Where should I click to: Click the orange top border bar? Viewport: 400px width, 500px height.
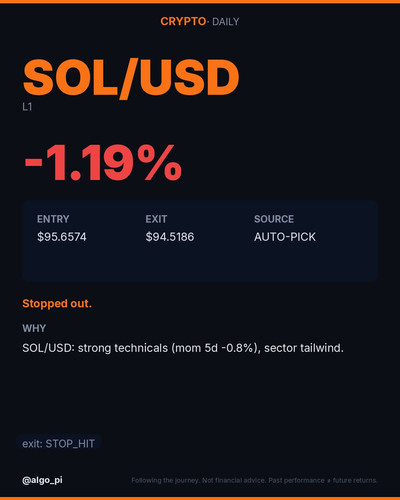click(x=200, y=2)
